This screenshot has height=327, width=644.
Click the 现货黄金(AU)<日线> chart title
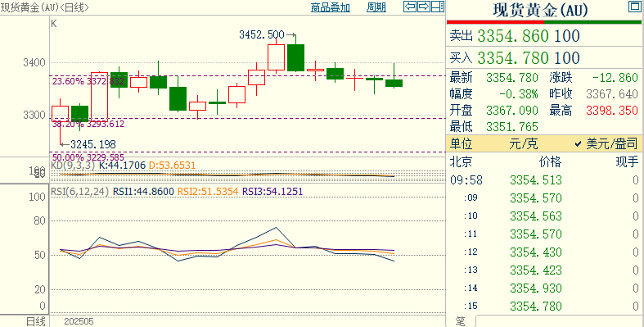[x=44, y=7]
